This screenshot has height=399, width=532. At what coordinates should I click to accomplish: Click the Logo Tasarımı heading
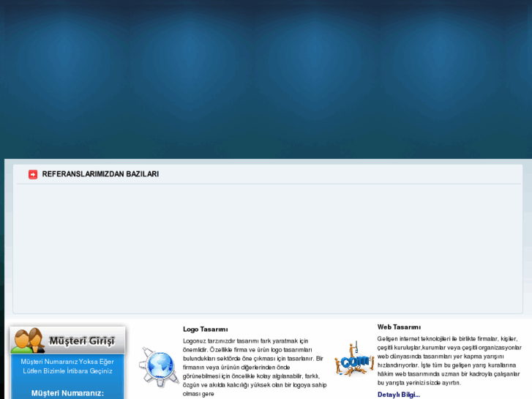206,329
